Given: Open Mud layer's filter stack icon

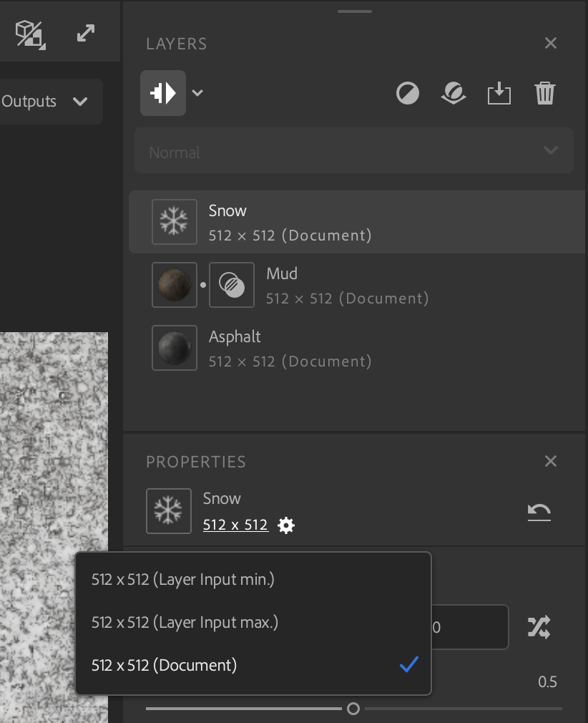Looking at the screenshot, I should coord(231,284).
